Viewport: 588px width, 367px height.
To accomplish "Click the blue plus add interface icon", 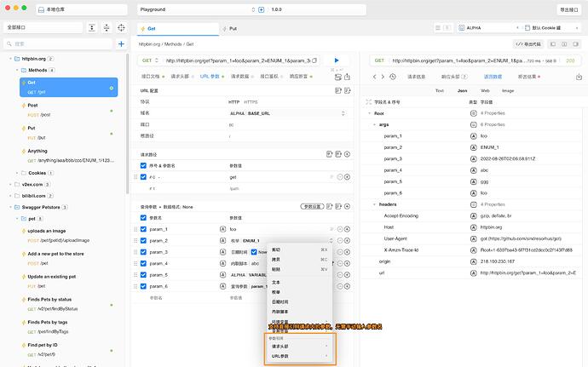I will [121, 43].
